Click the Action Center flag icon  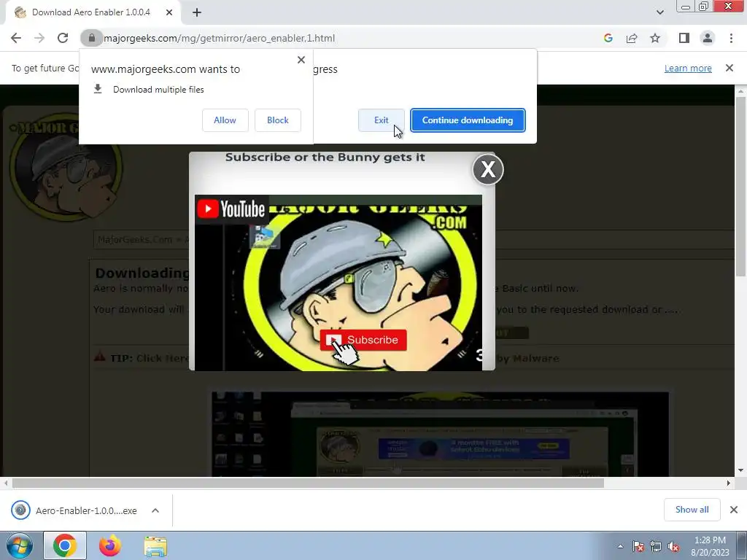(x=638, y=546)
